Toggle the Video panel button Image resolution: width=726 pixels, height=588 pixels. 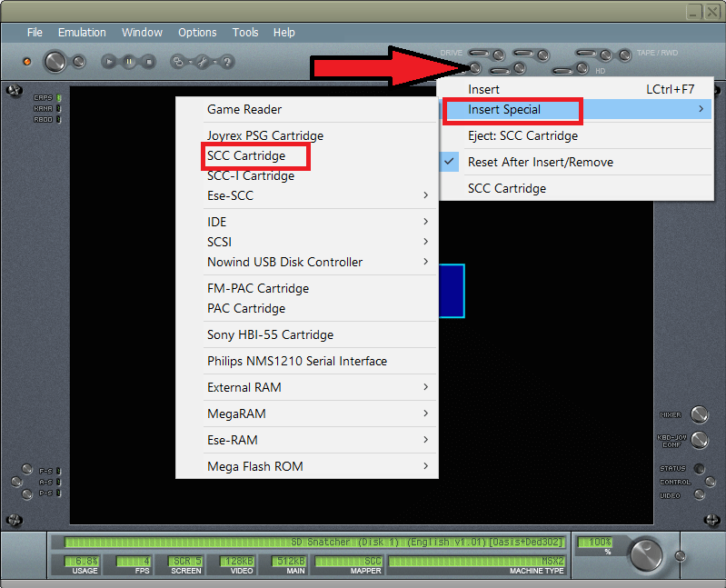(x=699, y=495)
